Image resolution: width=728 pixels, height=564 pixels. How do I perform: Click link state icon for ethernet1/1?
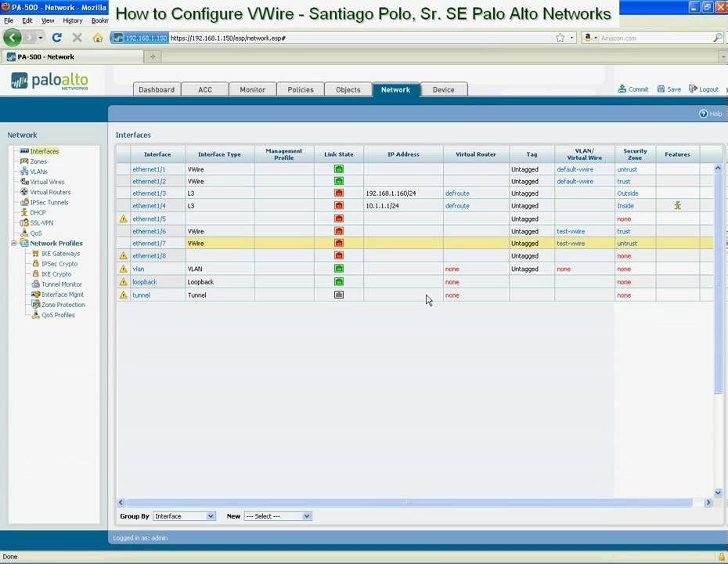[339, 169]
